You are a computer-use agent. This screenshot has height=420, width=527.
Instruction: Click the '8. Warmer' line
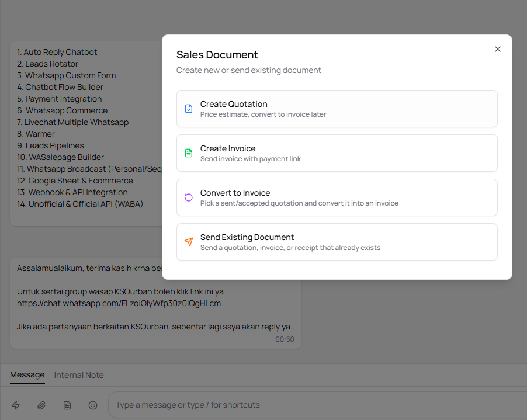pyautogui.click(x=36, y=134)
